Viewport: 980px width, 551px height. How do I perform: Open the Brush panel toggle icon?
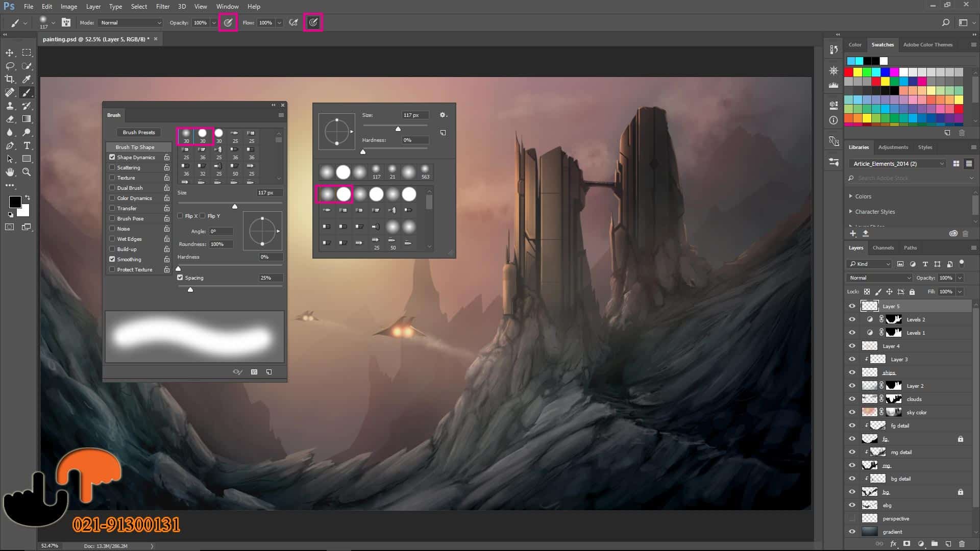click(x=66, y=22)
